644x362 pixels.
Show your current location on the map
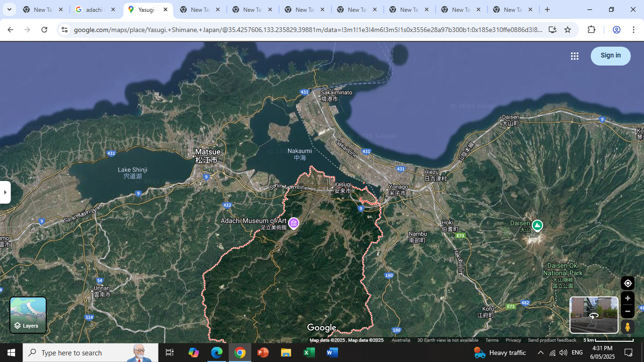click(x=627, y=283)
